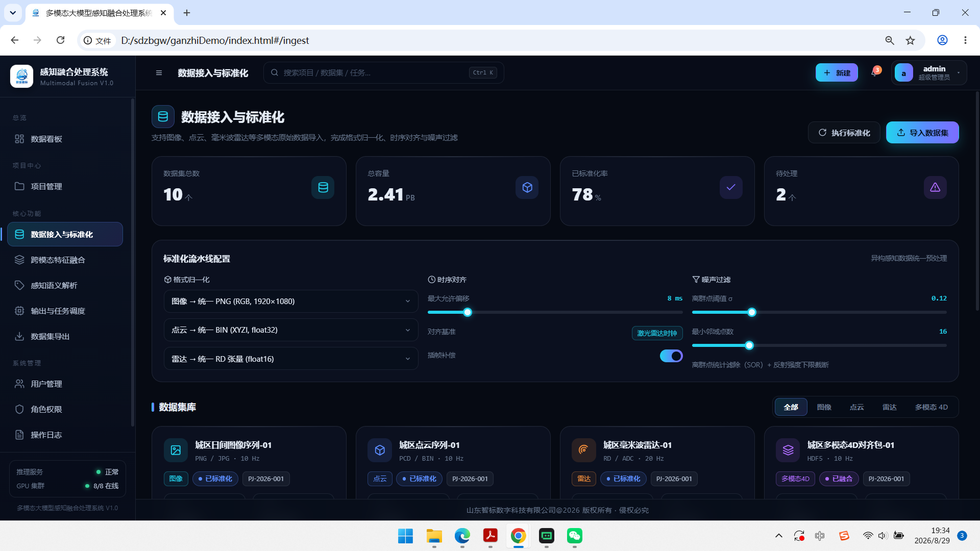Viewport: 980px width, 551px height.
Task: Click the search magnifier icon in search bar
Action: point(275,72)
